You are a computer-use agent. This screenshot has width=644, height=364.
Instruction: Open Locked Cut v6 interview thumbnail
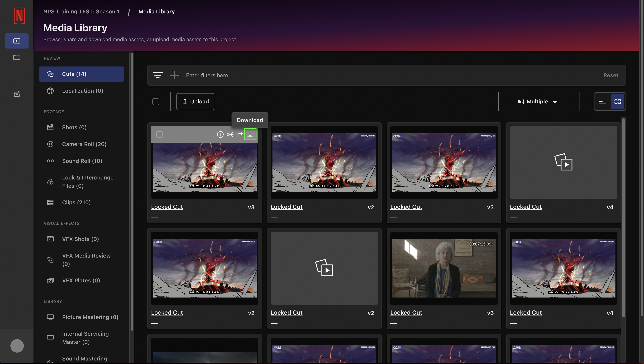point(444,268)
